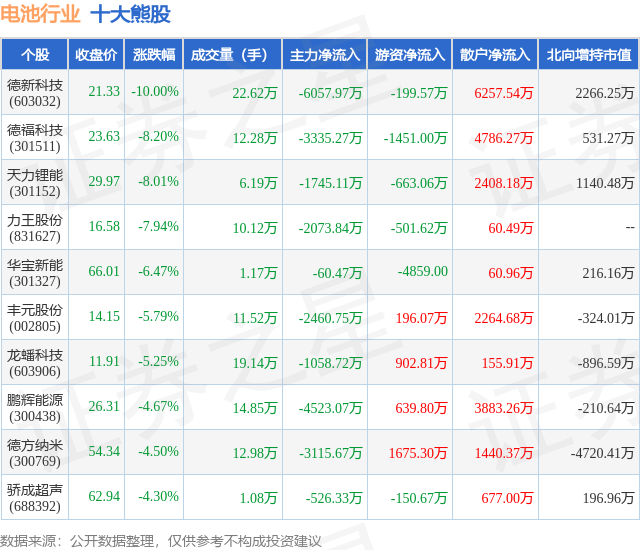Click the 散户净流入 column header

495,55
